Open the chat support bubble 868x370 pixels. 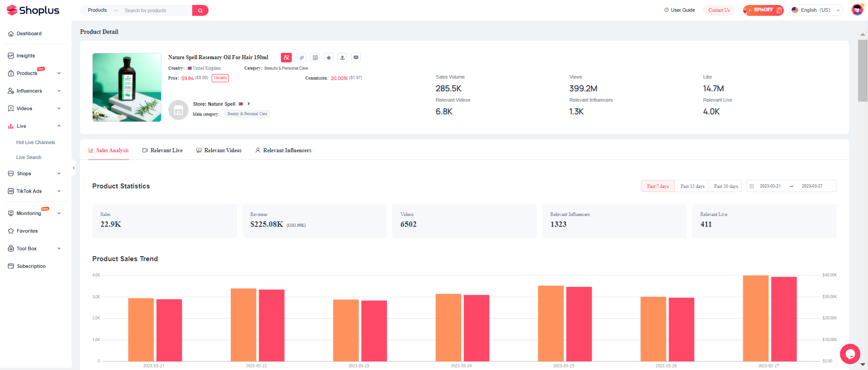tap(850, 354)
